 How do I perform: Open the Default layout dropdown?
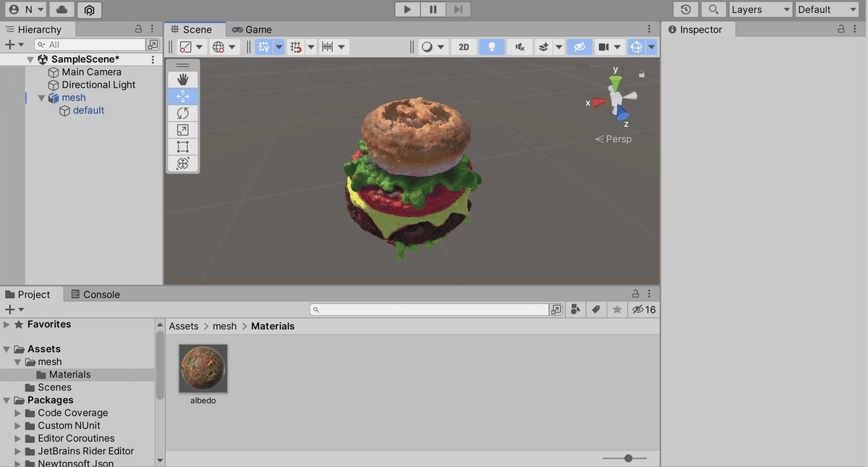(826, 9)
